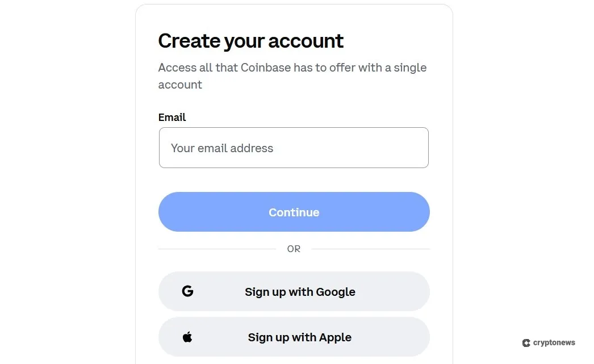The width and height of the screenshot is (594, 364).
Task: Focus the "Your email address" placeholder text
Action: pos(222,148)
